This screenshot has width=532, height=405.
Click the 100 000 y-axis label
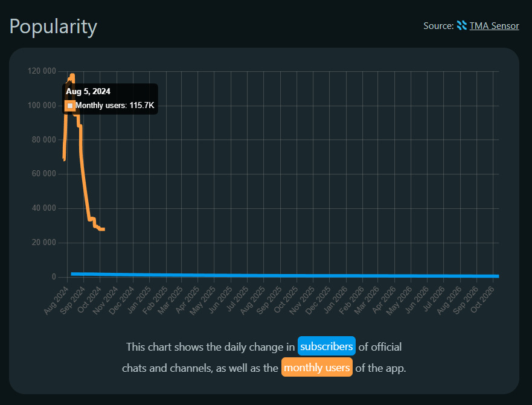(x=42, y=106)
